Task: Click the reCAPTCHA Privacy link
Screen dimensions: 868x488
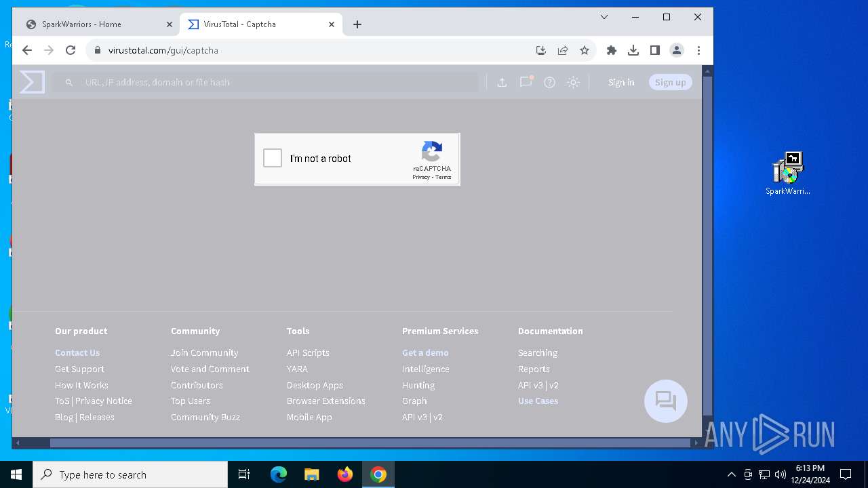Action: point(420,177)
